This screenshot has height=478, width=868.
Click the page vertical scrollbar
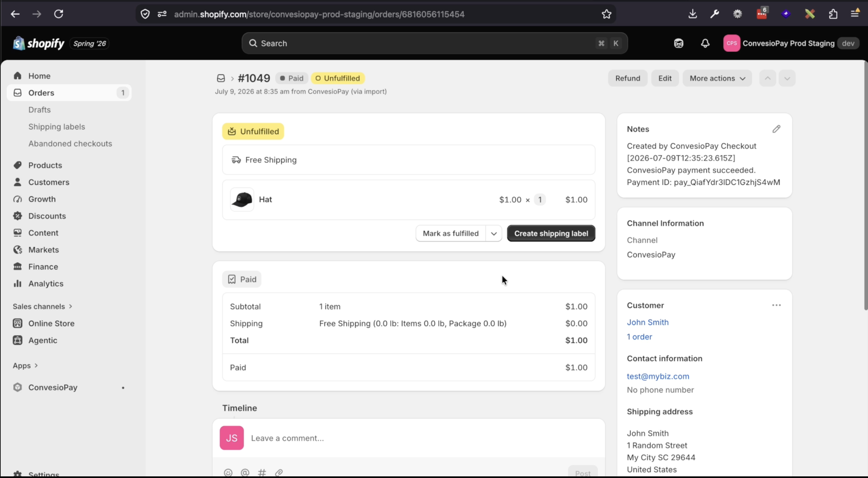point(866,185)
